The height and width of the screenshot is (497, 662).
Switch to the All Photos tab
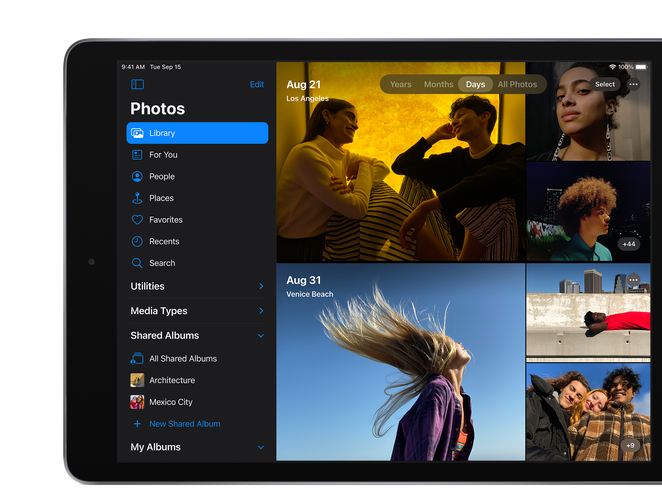[x=517, y=85]
